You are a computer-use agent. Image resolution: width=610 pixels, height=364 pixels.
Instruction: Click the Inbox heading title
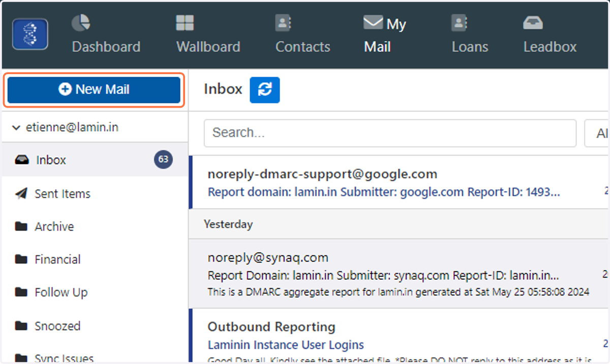pyautogui.click(x=223, y=89)
